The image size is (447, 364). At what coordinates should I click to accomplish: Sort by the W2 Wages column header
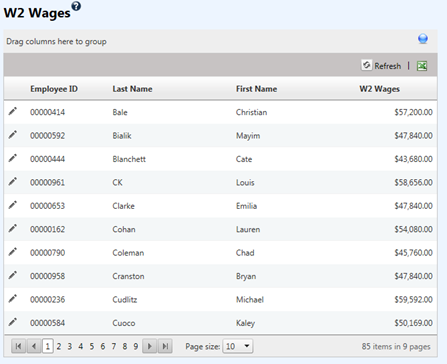pos(379,89)
